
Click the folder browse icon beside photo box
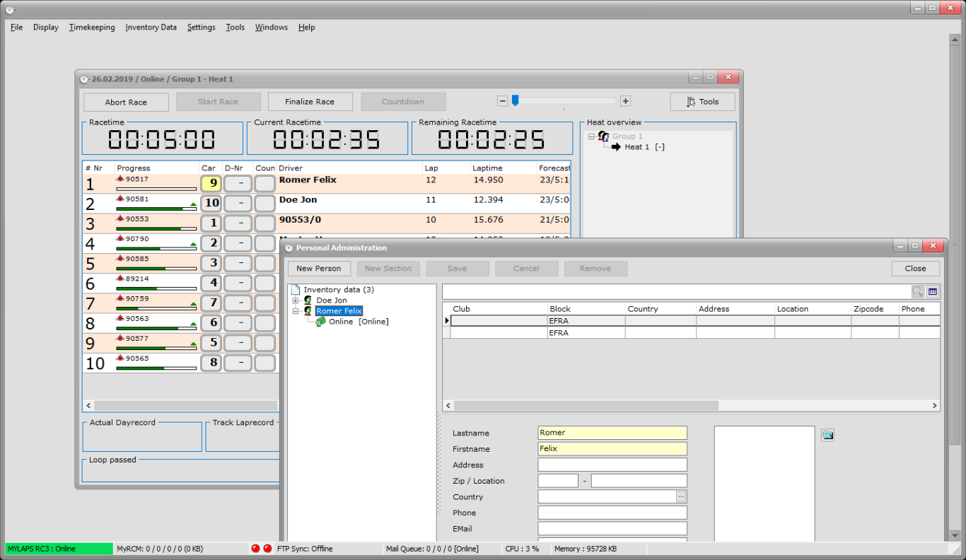point(827,435)
